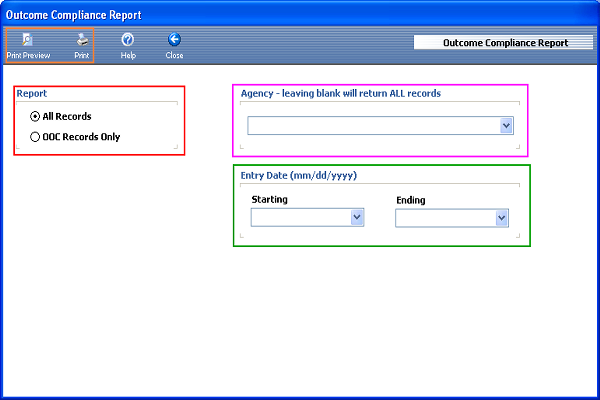Screen dimensions: 600x400
Task: Click inside the Agency combo box field
Action: 372,126
